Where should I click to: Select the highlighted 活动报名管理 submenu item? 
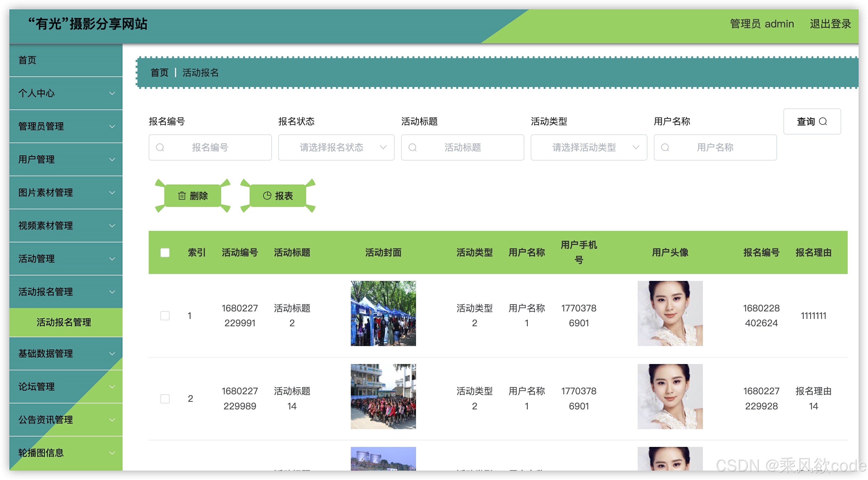point(64,322)
